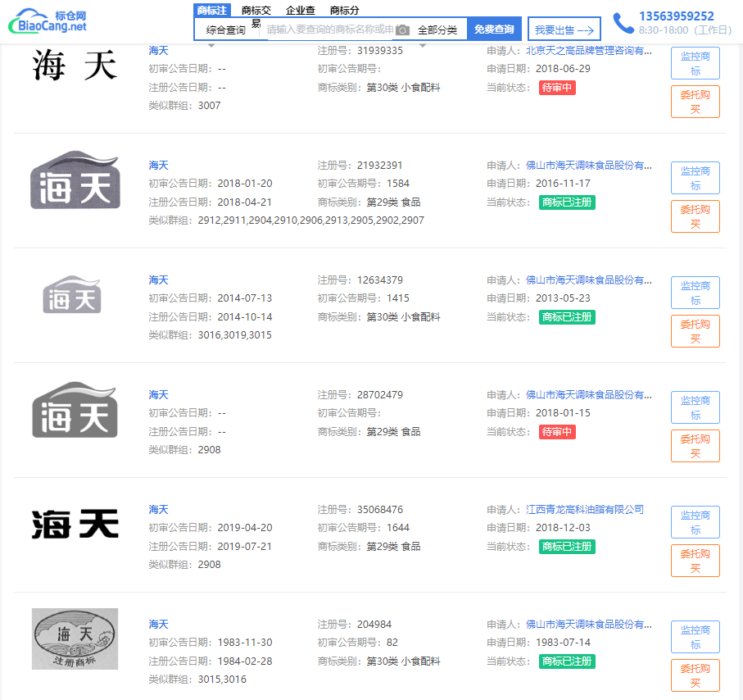The height and width of the screenshot is (700, 743).
Task: Open the 海天 logo thumbnail for 21932391
Action: (x=75, y=180)
